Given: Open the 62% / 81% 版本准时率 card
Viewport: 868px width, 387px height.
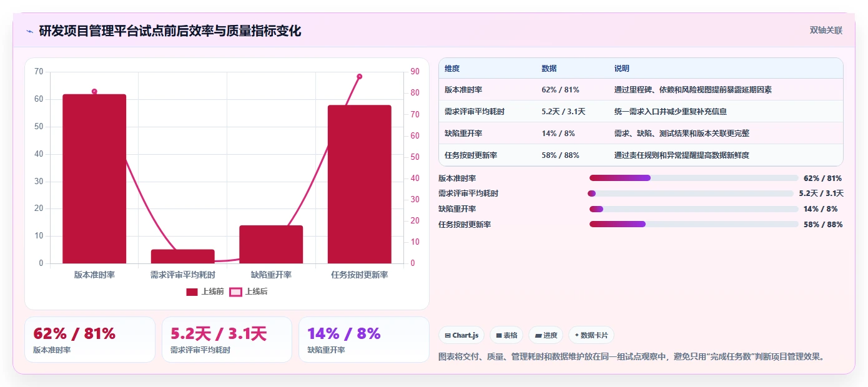Looking at the screenshot, I should point(90,340).
